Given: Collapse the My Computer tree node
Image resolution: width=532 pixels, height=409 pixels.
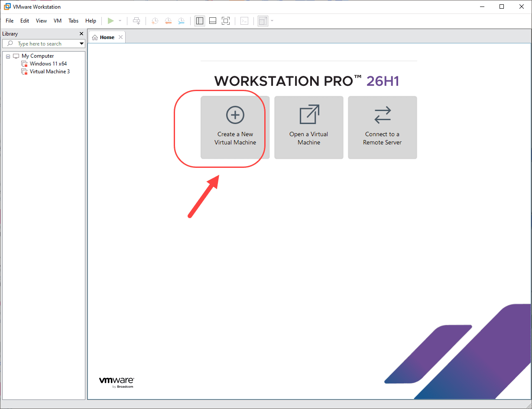Looking at the screenshot, I should pyautogui.click(x=8, y=56).
